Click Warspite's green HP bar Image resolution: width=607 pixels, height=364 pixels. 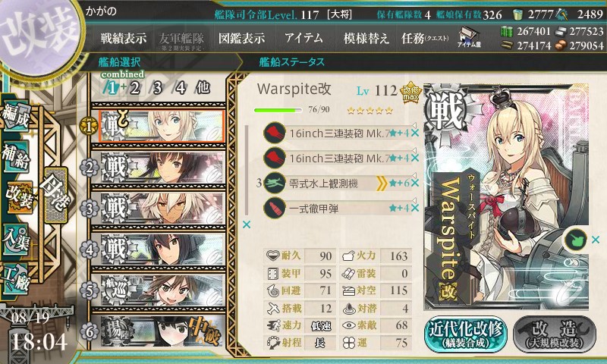coord(278,110)
